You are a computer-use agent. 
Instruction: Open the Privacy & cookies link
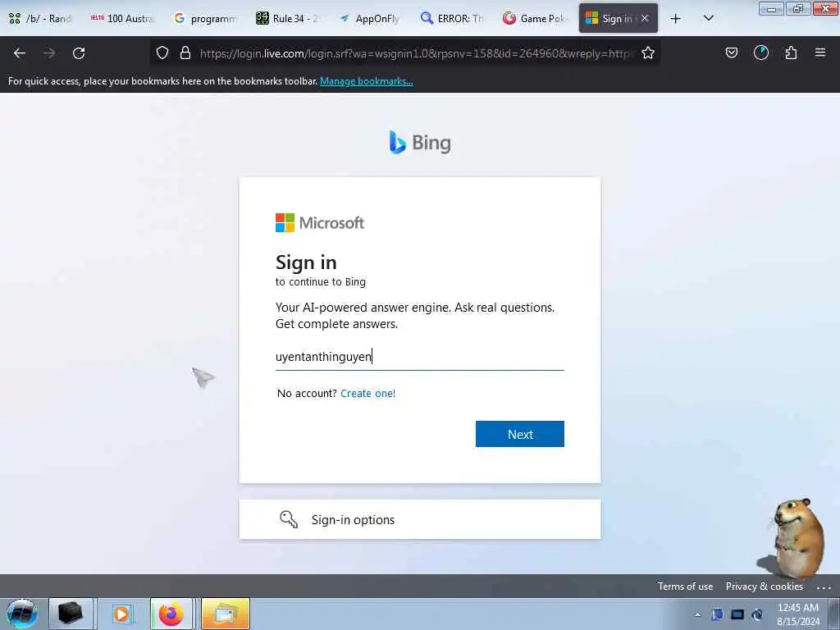pyautogui.click(x=764, y=586)
